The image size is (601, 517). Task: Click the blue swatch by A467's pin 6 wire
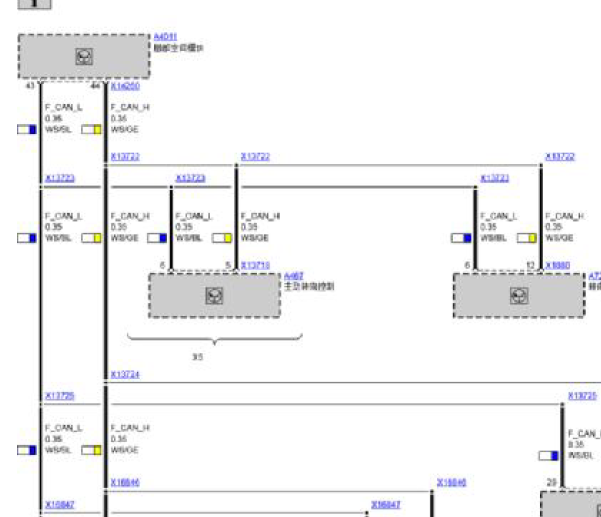pyautogui.click(x=157, y=238)
